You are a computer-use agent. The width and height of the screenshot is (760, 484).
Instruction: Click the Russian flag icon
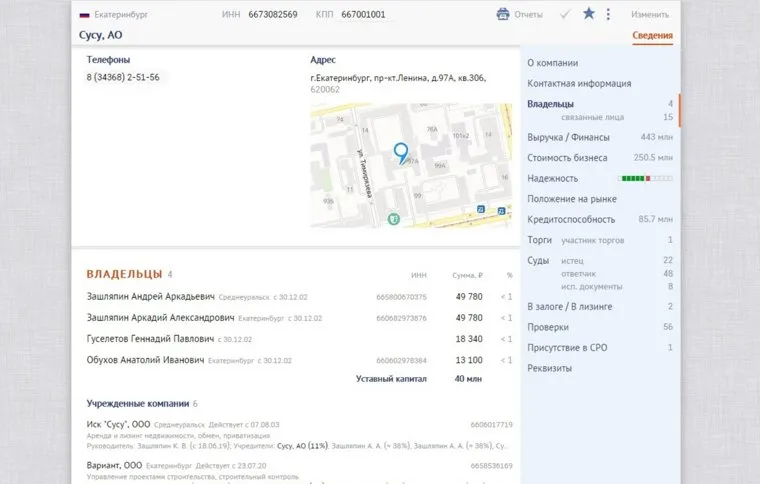(x=84, y=15)
